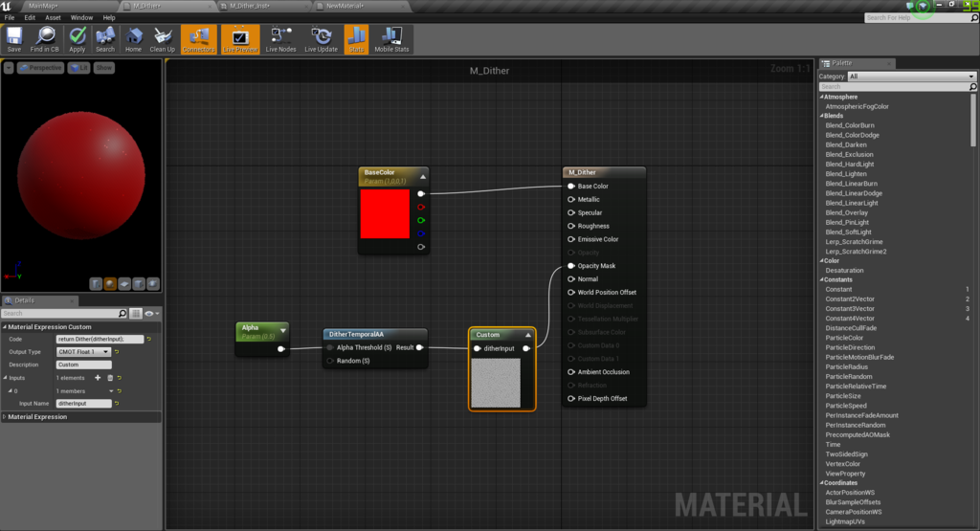
Task: Toggle the Stats toolbar button
Action: pos(356,39)
